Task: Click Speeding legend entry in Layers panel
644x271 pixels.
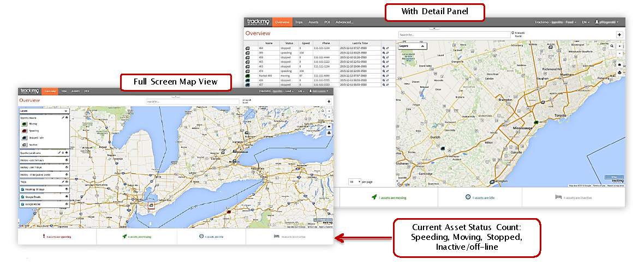Action: tap(29, 130)
